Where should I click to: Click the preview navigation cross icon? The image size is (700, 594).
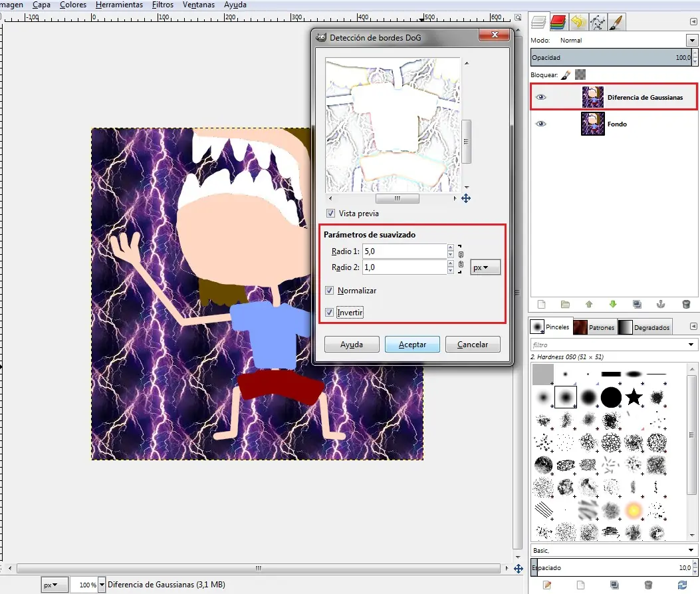pos(466,198)
